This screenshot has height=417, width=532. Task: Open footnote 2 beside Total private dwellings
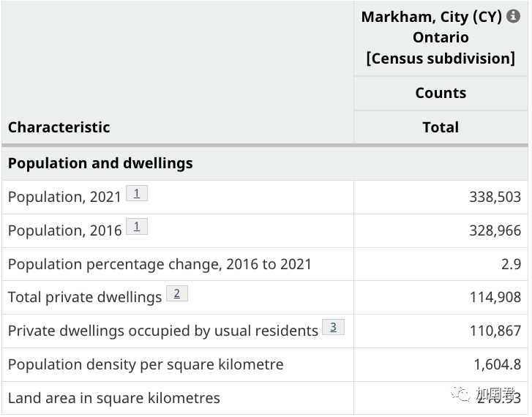pyautogui.click(x=177, y=293)
